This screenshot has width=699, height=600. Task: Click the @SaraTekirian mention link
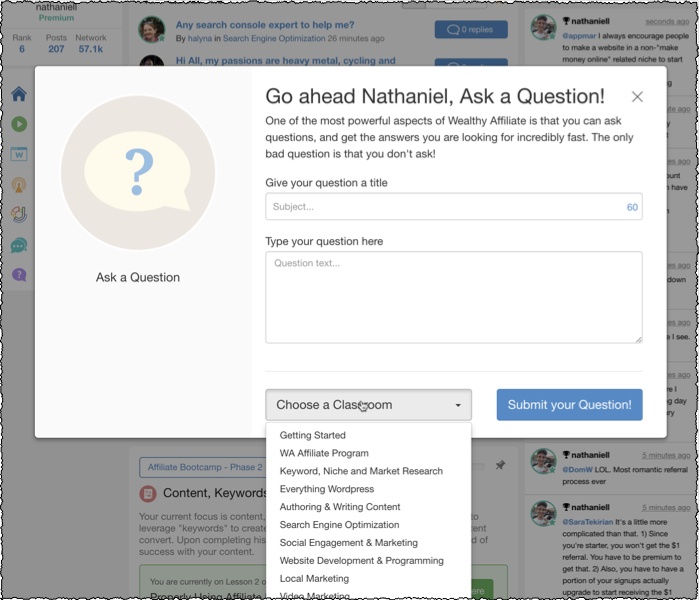pyautogui.click(x=588, y=522)
